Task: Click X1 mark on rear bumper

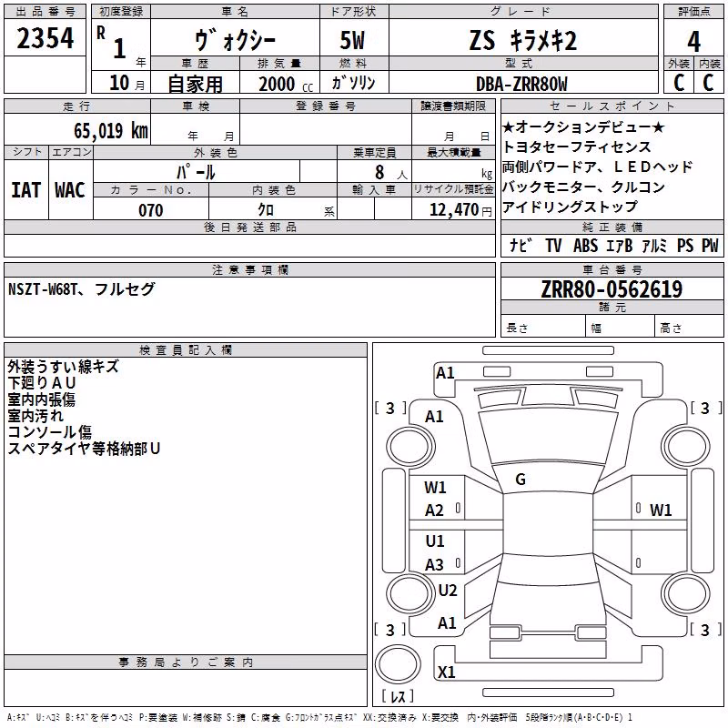Action: tap(446, 672)
